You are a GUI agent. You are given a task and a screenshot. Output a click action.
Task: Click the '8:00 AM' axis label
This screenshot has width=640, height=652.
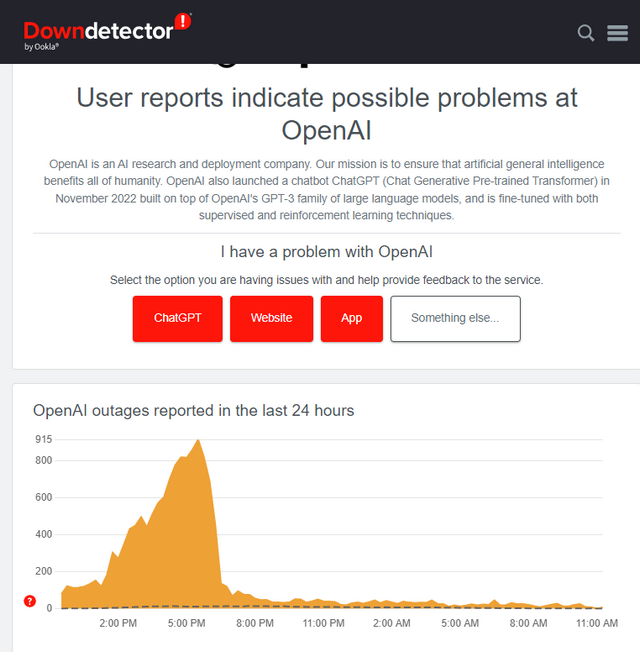tap(529, 623)
